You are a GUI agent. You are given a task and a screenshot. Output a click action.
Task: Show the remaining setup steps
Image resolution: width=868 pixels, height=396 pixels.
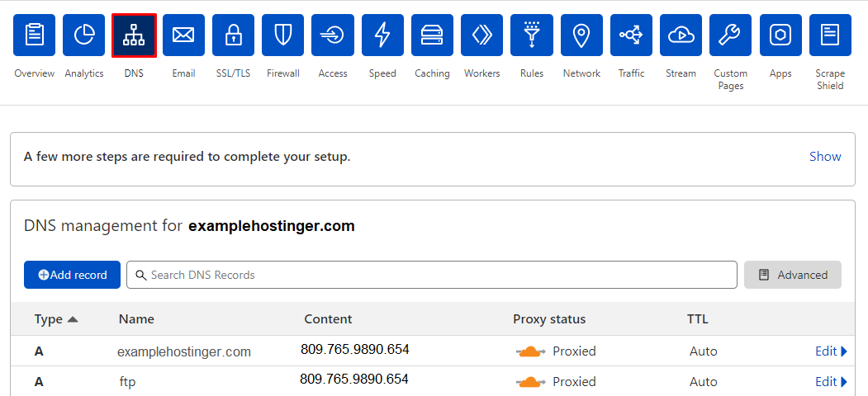(x=824, y=157)
